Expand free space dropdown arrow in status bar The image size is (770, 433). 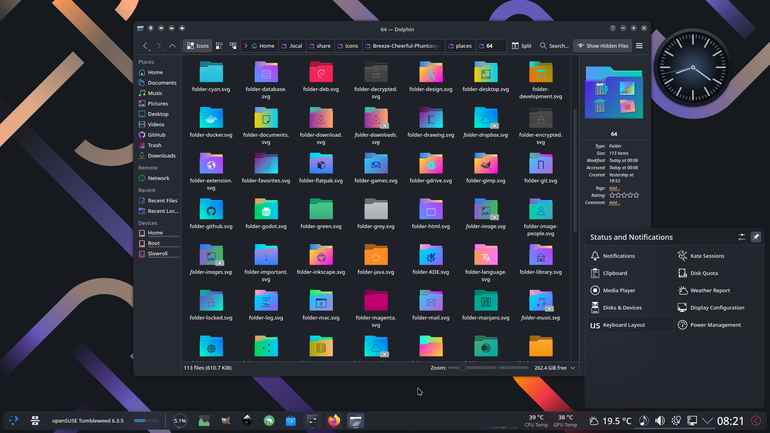(573, 368)
